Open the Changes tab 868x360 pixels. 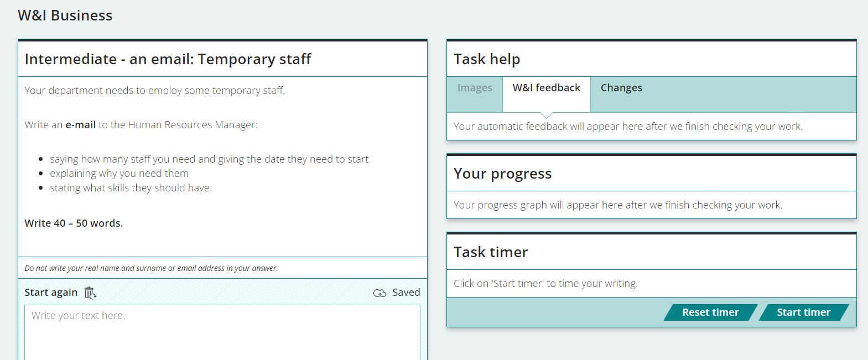(621, 88)
